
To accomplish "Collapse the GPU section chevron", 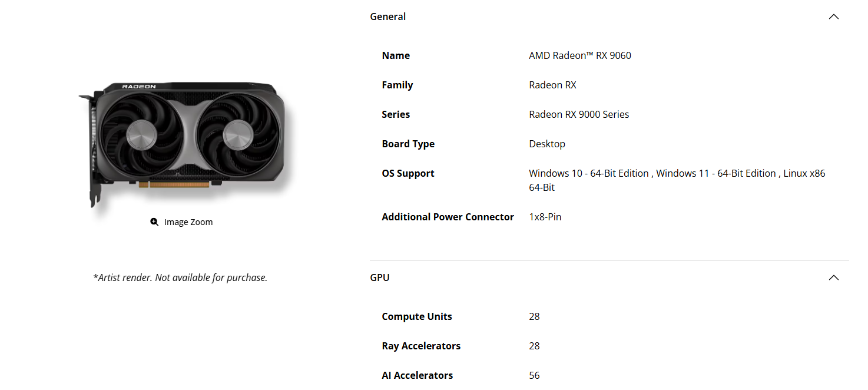I will (833, 277).
